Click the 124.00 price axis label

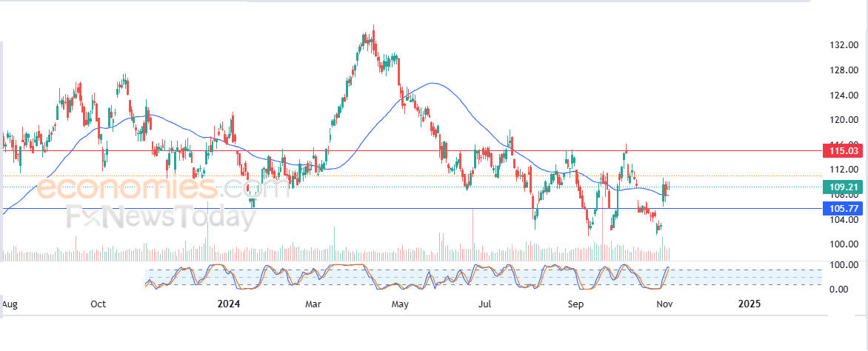tap(844, 96)
